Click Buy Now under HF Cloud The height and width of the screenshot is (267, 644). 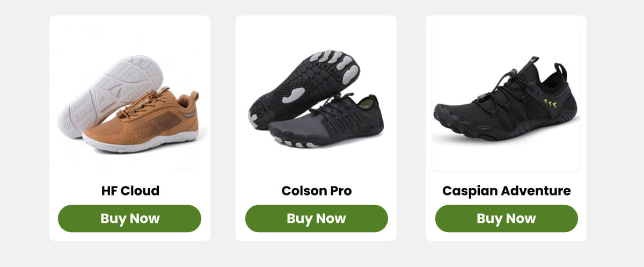pyautogui.click(x=129, y=219)
